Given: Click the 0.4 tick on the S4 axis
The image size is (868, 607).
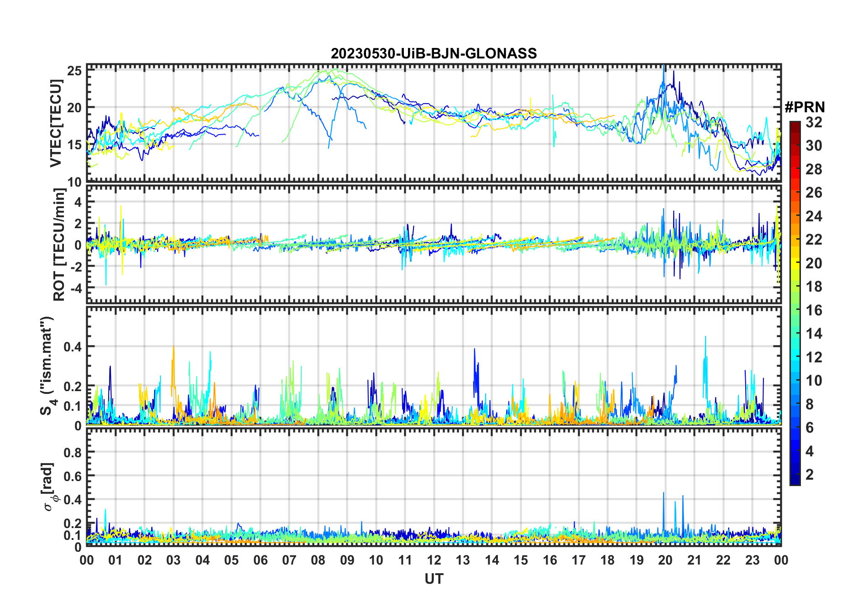Looking at the screenshot, I should point(72,347).
